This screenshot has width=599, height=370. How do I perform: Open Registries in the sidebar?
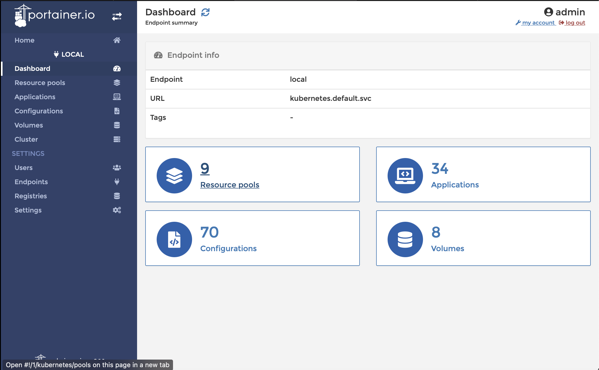coord(31,196)
